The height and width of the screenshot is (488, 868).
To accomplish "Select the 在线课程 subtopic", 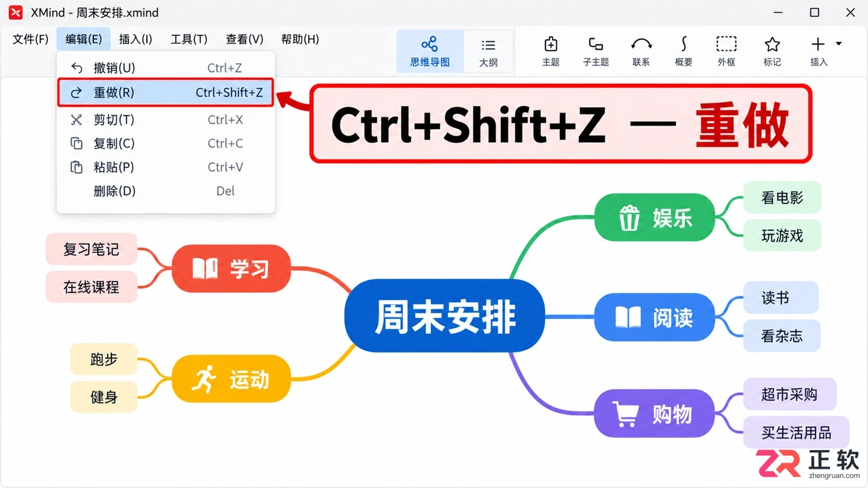I will point(92,287).
